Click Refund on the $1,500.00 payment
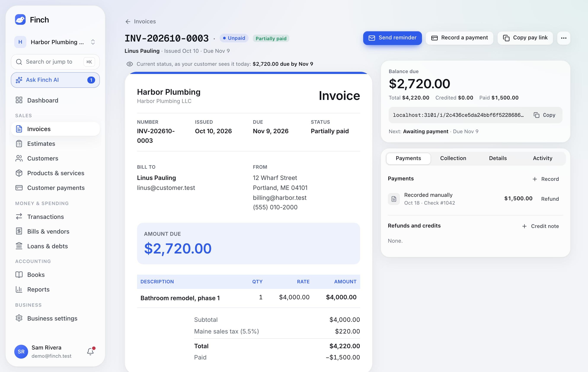Image resolution: width=588 pixels, height=372 pixels. point(550,199)
